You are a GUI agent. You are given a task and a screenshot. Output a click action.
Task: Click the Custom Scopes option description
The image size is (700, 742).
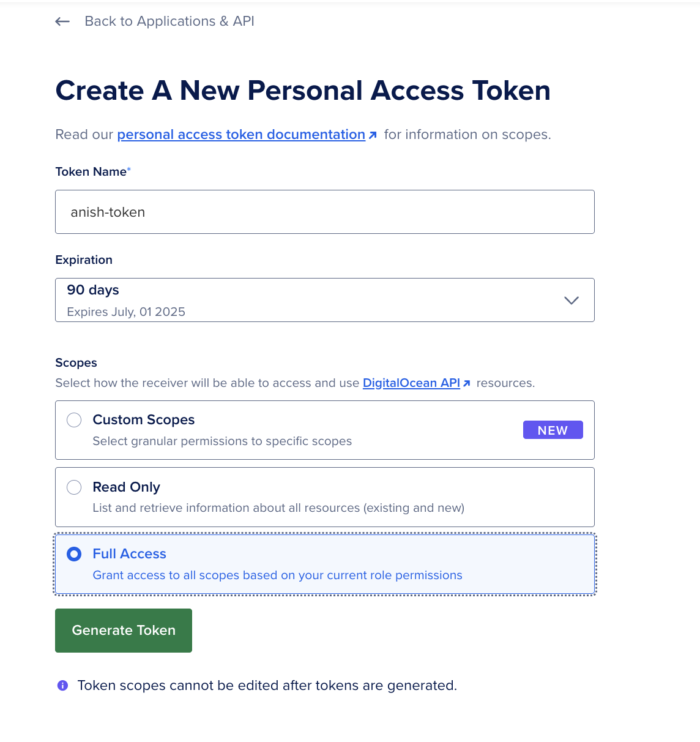(x=222, y=441)
